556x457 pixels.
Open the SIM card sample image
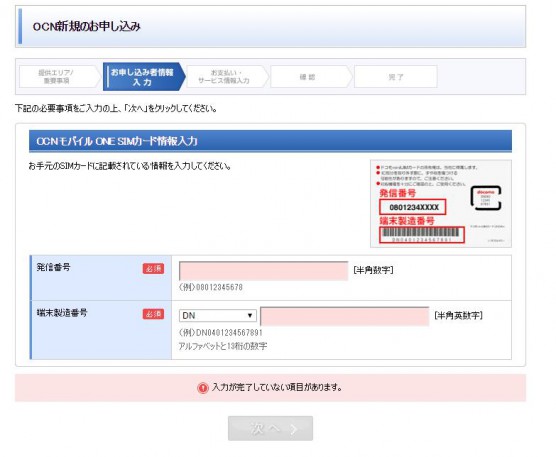tap(441, 204)
